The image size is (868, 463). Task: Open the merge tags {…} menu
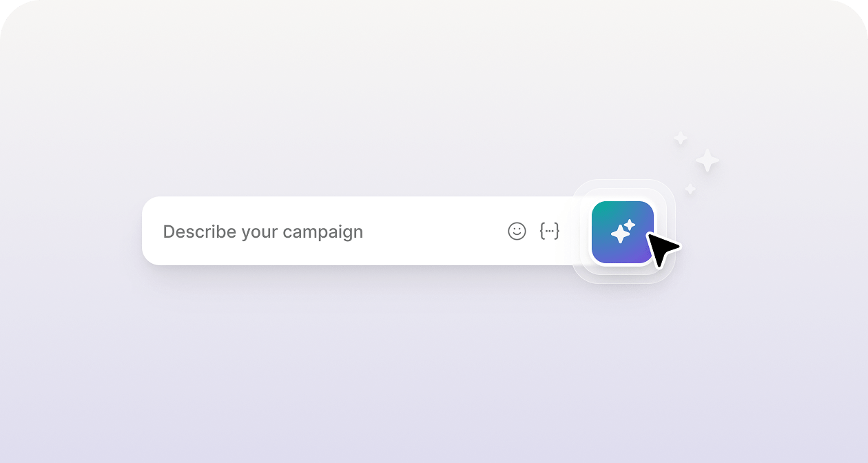(549, 231)
